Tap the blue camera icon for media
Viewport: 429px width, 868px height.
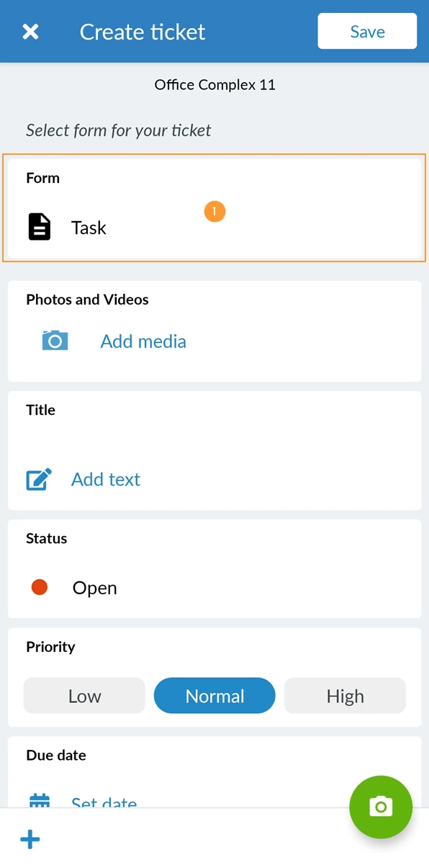55,340
